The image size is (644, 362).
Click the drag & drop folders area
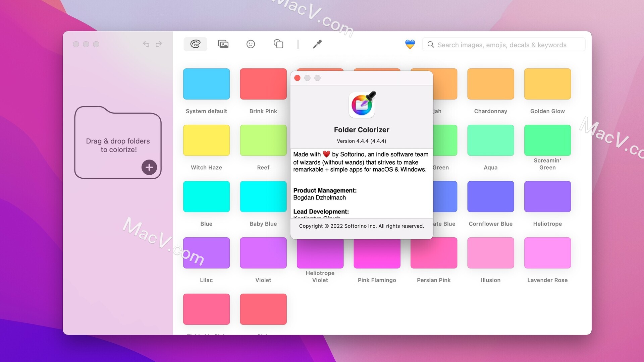click(x=118, y=143)
